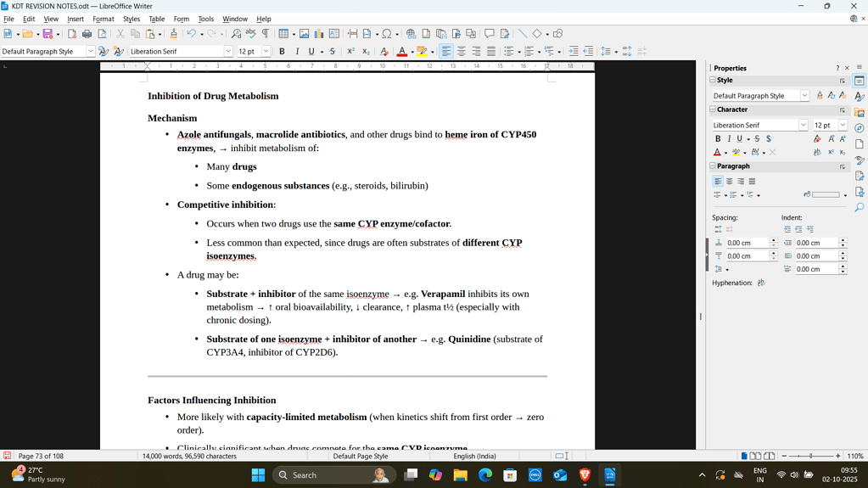
Task: Toggle justified alignment in toolbar
Action: [x=491, y=51]
